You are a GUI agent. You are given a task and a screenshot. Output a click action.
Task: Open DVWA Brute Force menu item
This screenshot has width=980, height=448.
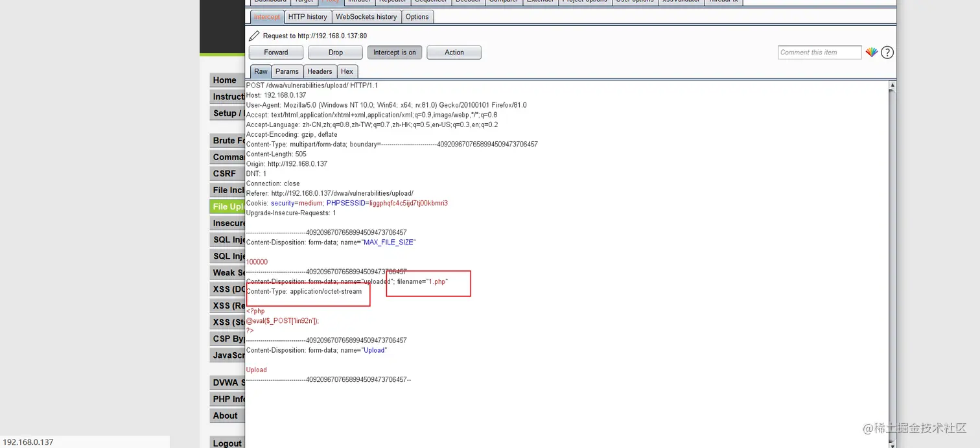click(x=227, y=141)
